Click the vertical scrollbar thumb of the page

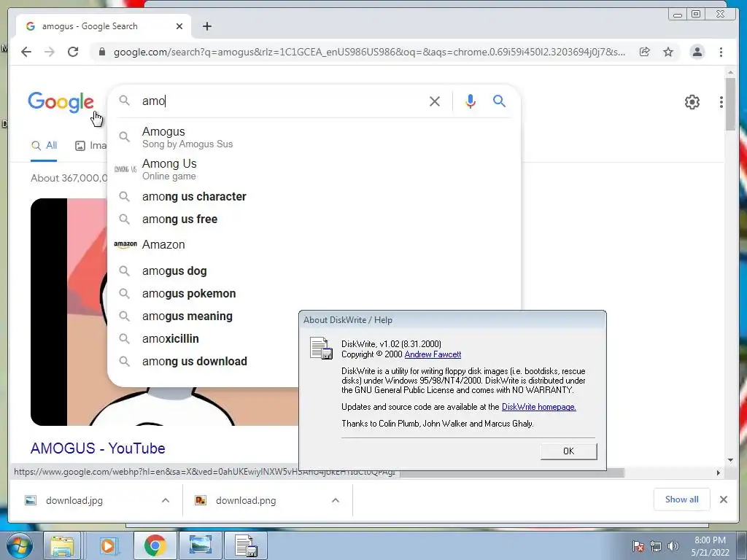coord(730,104)
